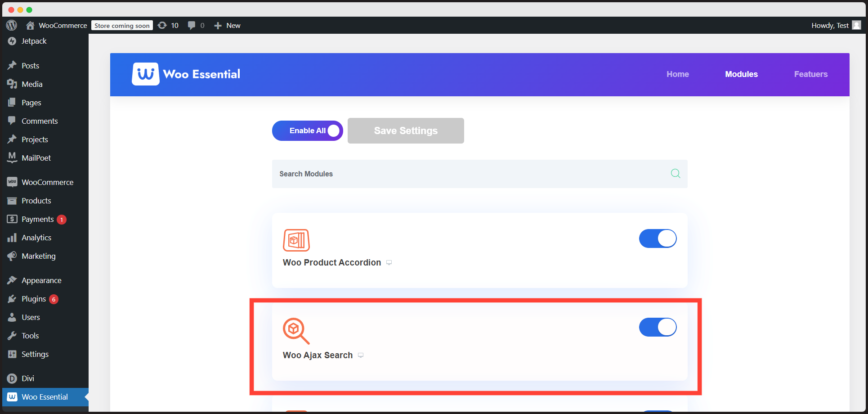Click the Products label in sidebar

pos(36,201)
